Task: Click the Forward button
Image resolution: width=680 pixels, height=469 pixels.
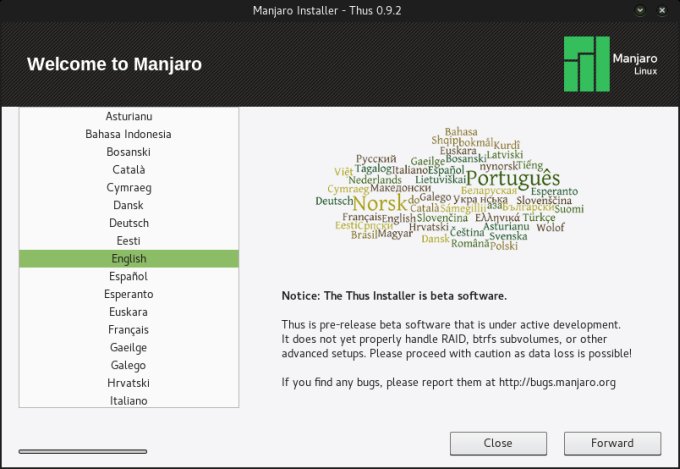Action: (612, 443)
